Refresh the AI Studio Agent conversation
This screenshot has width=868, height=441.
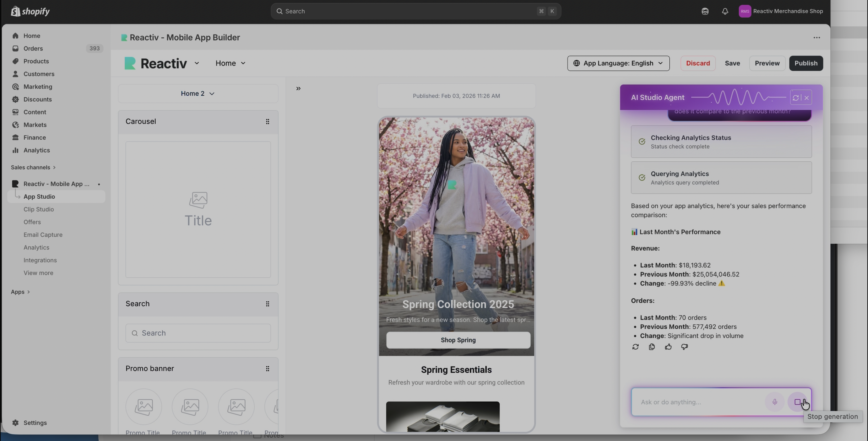pyautogui.click(x=796, y=98)
